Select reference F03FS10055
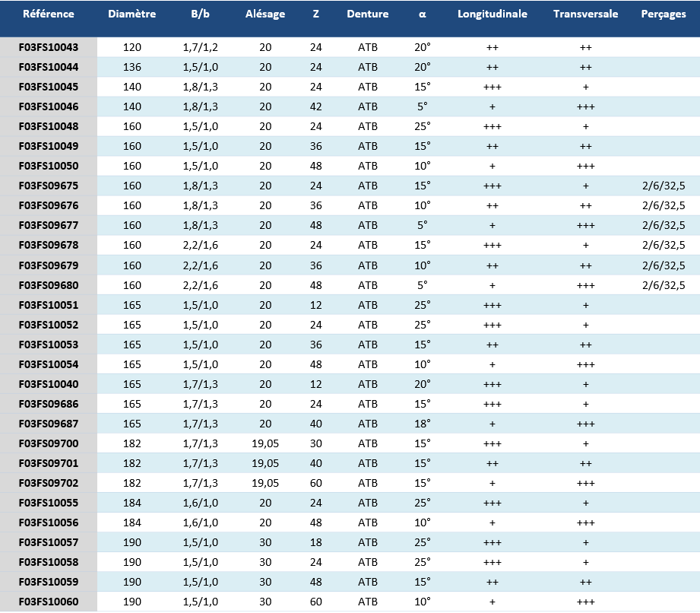 pos(48,503)
